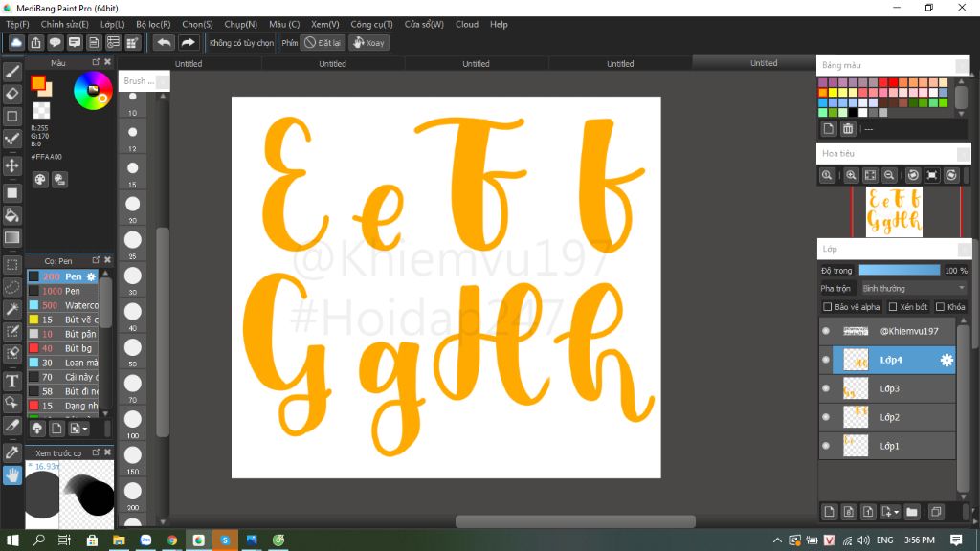The height and width of the screenshot is (551, 980).
Task: Adjust the Độ trong opacity slider
Action: click(x=899, y=271)
